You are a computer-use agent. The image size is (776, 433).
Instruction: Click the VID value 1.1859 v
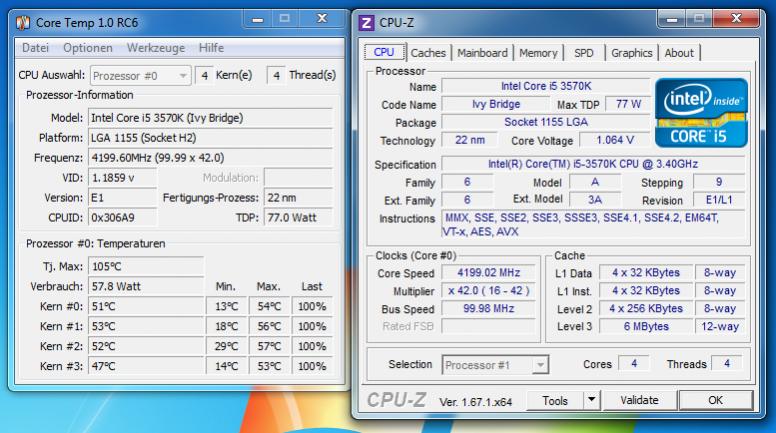click(x=122, y=178)
